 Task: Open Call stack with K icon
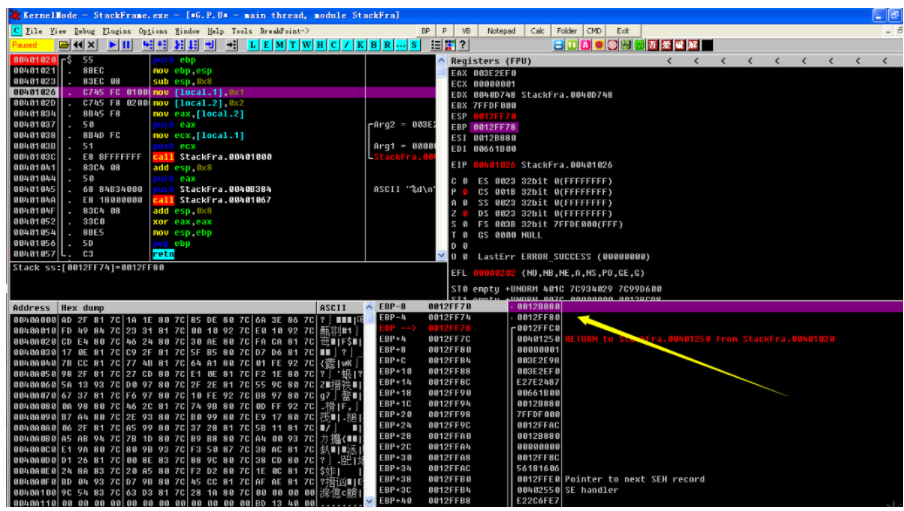tap(360, 45)
